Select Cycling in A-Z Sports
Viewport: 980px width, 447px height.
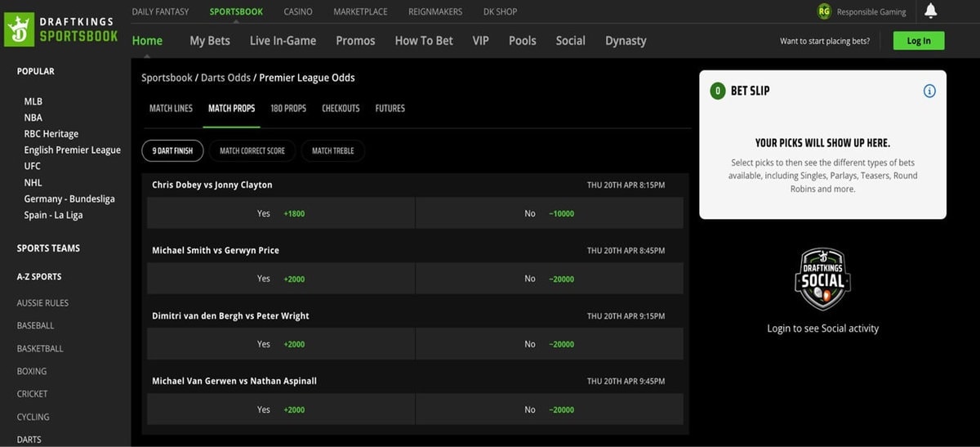pyautogui.click(x=33, y=417)
